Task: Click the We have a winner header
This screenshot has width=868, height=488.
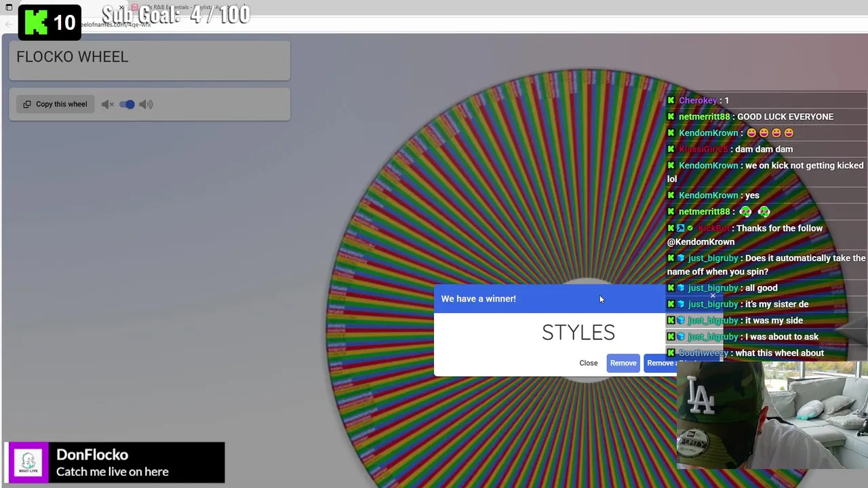Action: [x=478, y=299]
